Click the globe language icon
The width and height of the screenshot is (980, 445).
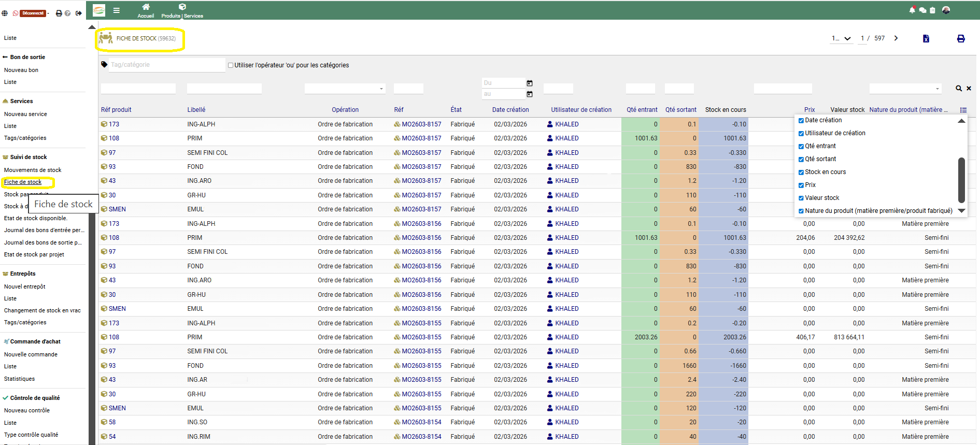coord(5,13)
